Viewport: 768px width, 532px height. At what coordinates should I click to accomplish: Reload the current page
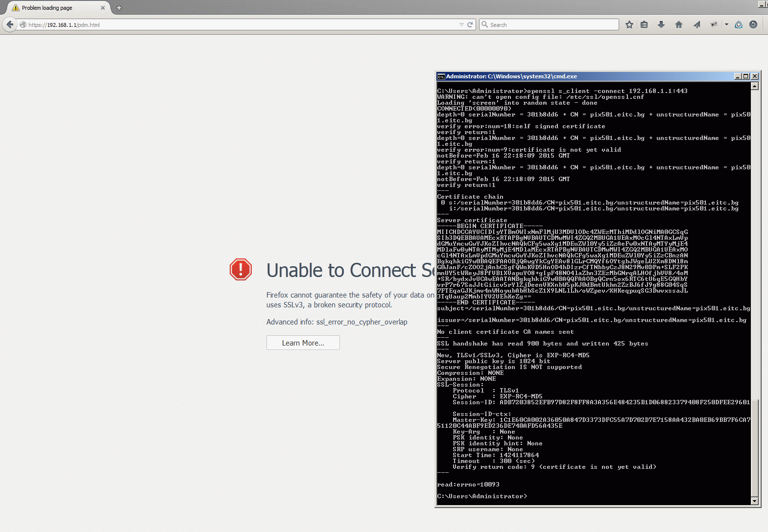tap(470, 24)
